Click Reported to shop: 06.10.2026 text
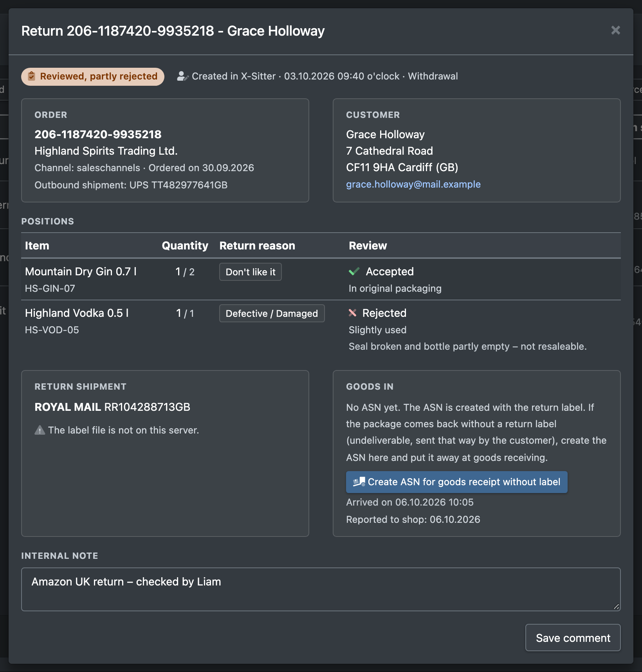 coord(413,519)
